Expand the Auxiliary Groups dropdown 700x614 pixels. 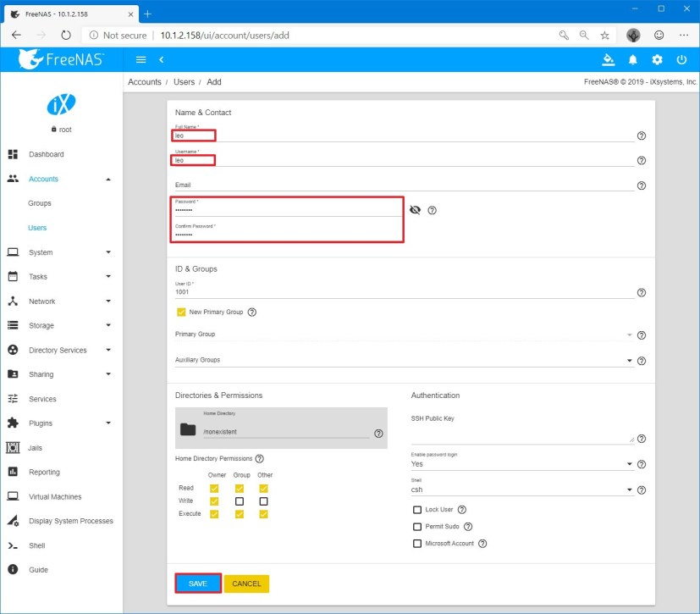coord(630,361)
